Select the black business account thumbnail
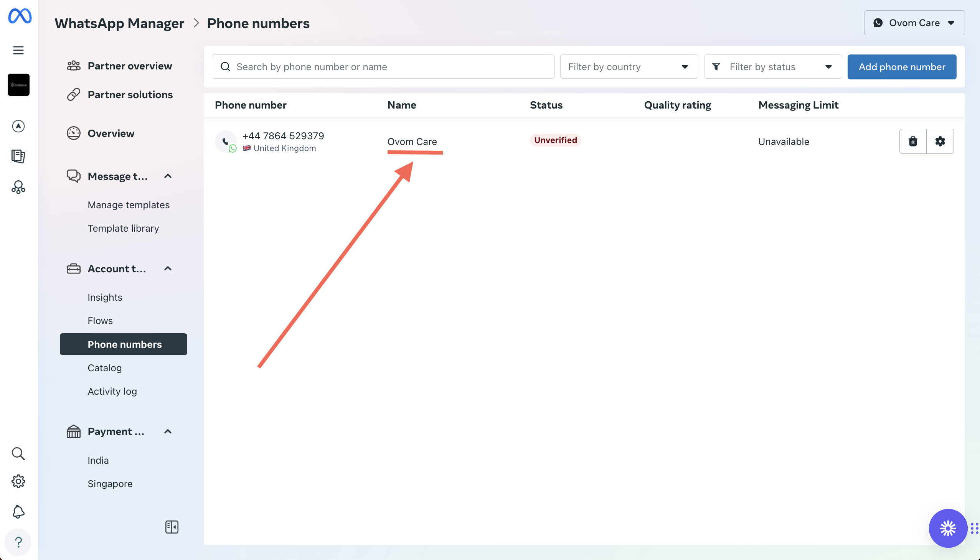The height and width of the screenshot is (560, 980). click(18, 85)
